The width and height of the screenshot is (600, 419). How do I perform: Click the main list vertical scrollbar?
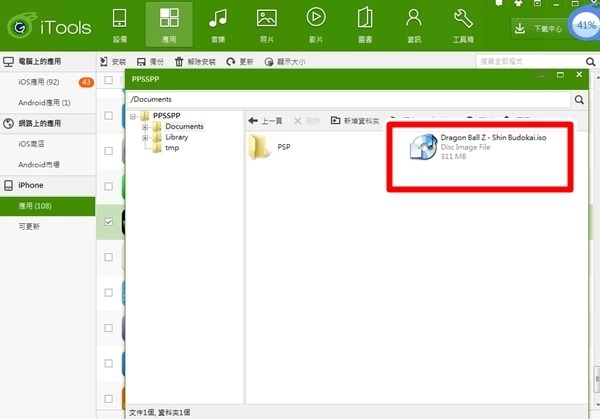[597, 379]
